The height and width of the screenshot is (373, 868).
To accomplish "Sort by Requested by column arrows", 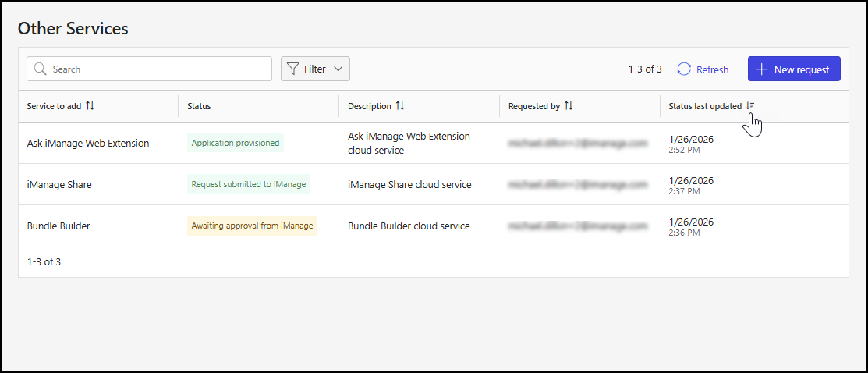I will 568,106.
